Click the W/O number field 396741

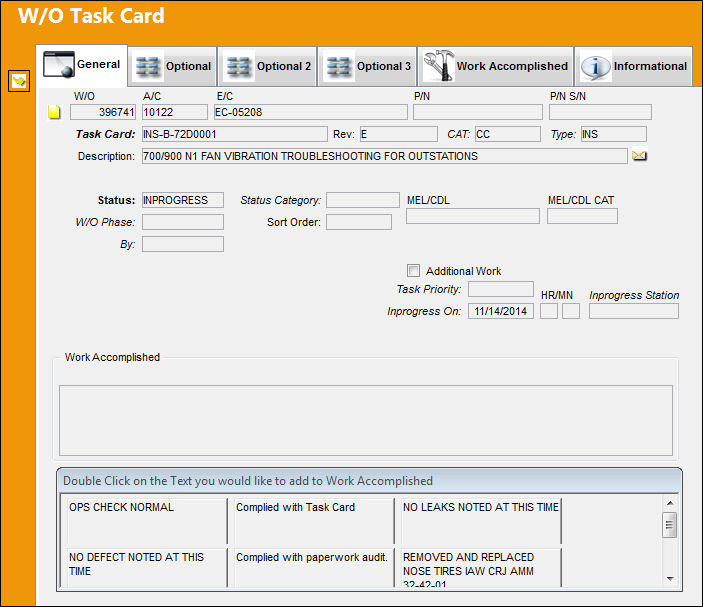(103, 112)
